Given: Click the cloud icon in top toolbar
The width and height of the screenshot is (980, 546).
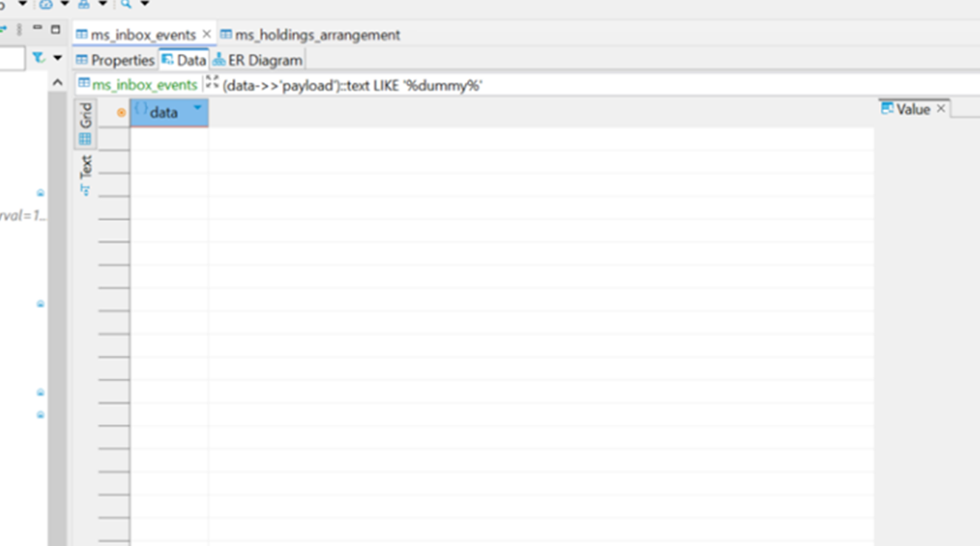Looking at the screenshot, I should coord(46,4).
